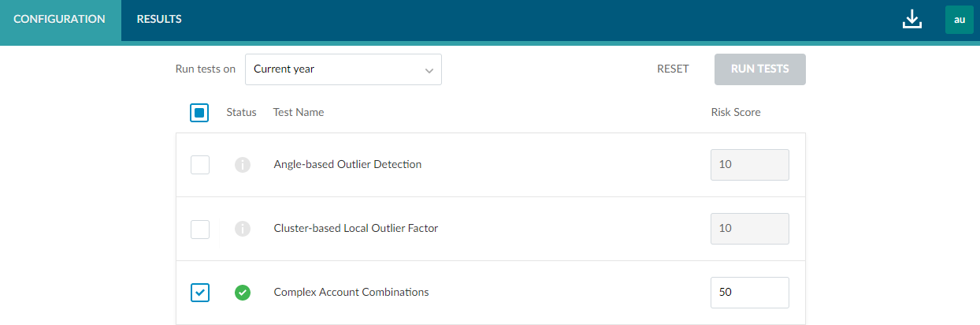Viewport: 980px width, 325px height.
Task: Click the Complex Account Combinations test name
Action: tap(351, 293)
